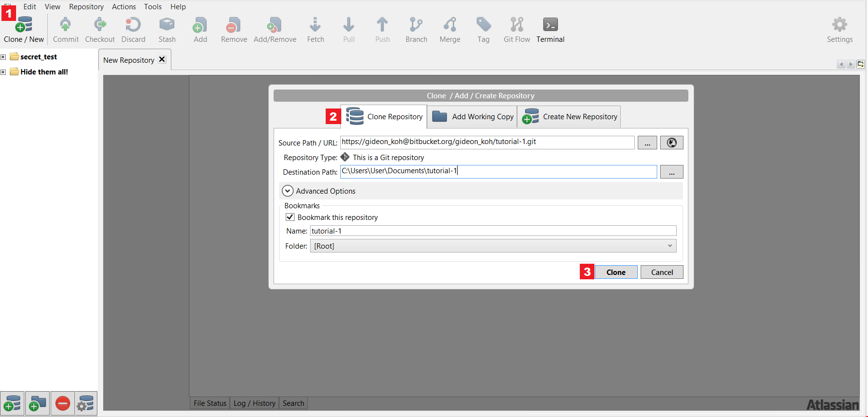Toggle Bookmark this repository checkbox

coord(290,217)
